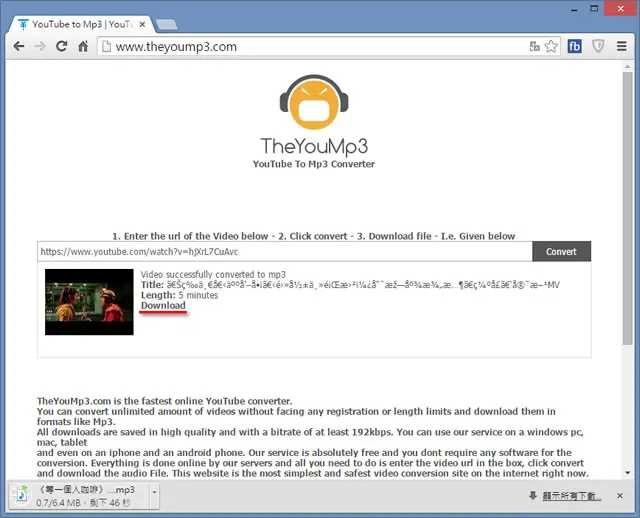This screenshot has width=640, height=518.
Task: Click the translate page icon
Action: coord(534,47)
